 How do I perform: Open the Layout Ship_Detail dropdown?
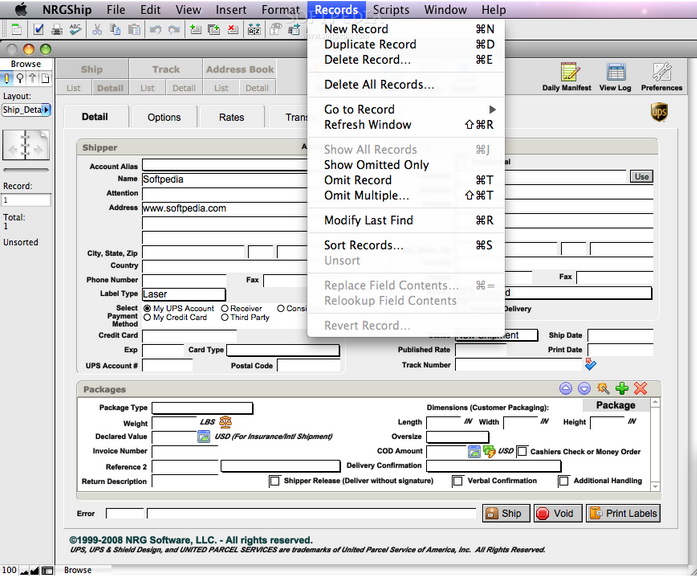tap(26, 110)
